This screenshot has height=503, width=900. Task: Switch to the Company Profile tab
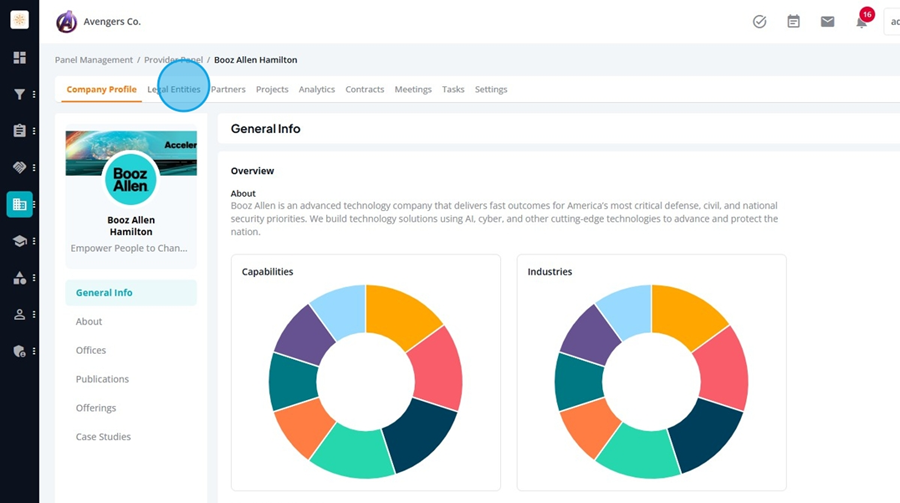(102, 90)
